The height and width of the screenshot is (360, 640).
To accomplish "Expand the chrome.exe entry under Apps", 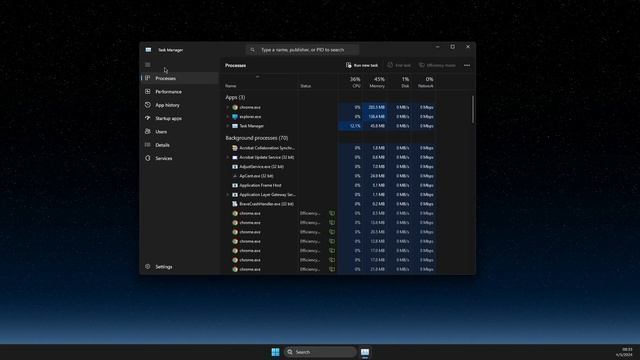I will tap(228, 107).
